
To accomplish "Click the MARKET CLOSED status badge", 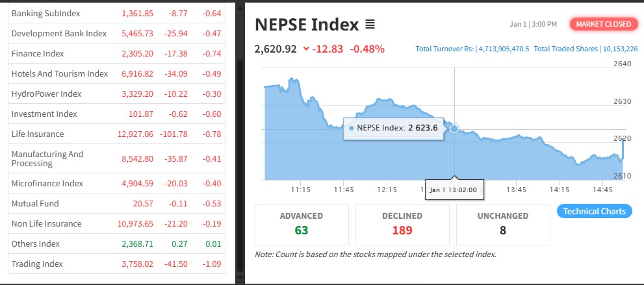I will pos(603,24).
